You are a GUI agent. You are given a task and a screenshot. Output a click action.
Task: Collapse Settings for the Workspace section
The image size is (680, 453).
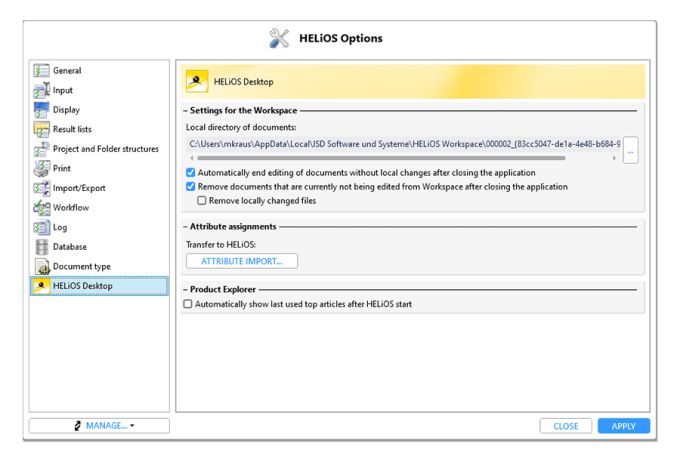[x=185, y=111]
